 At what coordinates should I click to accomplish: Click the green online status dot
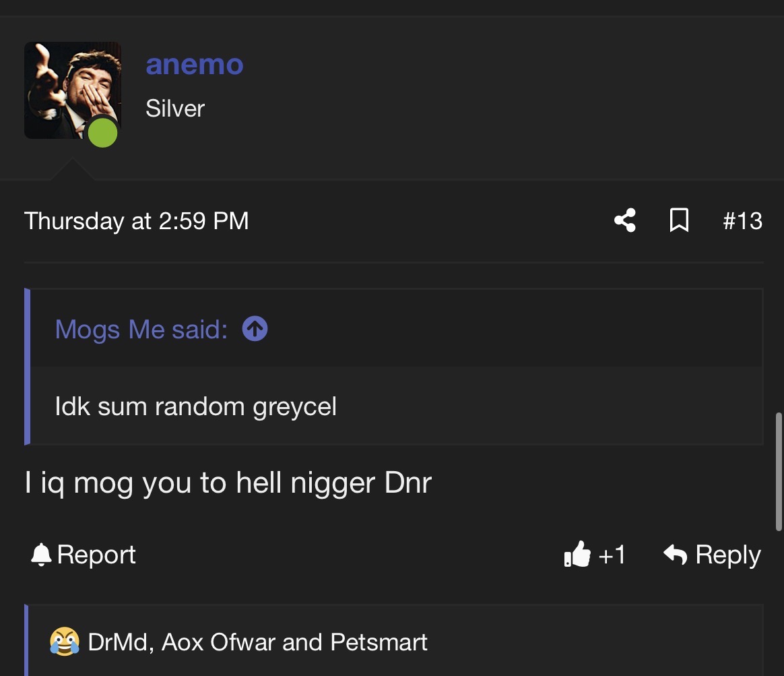pos(102,131)
